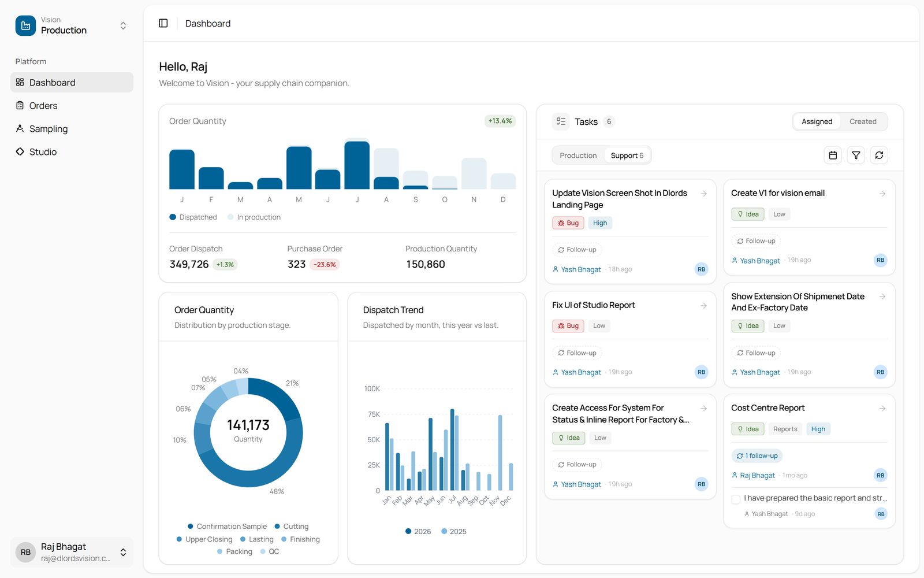Click RB avatar on Create Access task
Image resolution: width=924 pixels, height=578 pixels.
(x=701, y=484)
